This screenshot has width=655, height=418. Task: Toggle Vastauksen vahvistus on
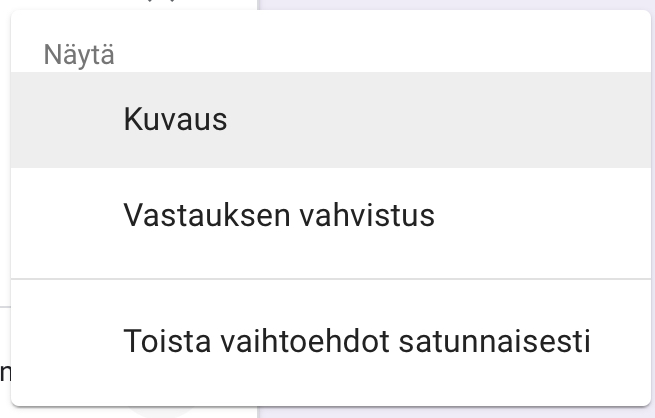point(279,215)
